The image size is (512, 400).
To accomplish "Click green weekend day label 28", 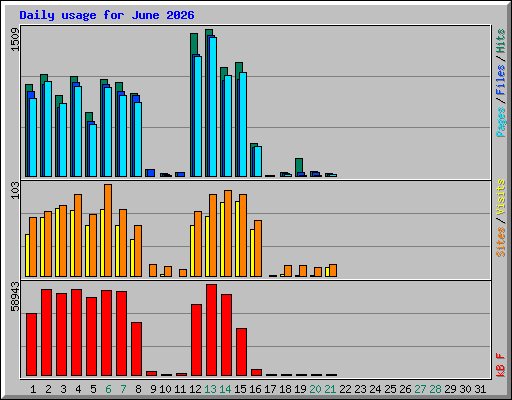I will (x=435, y=389).
